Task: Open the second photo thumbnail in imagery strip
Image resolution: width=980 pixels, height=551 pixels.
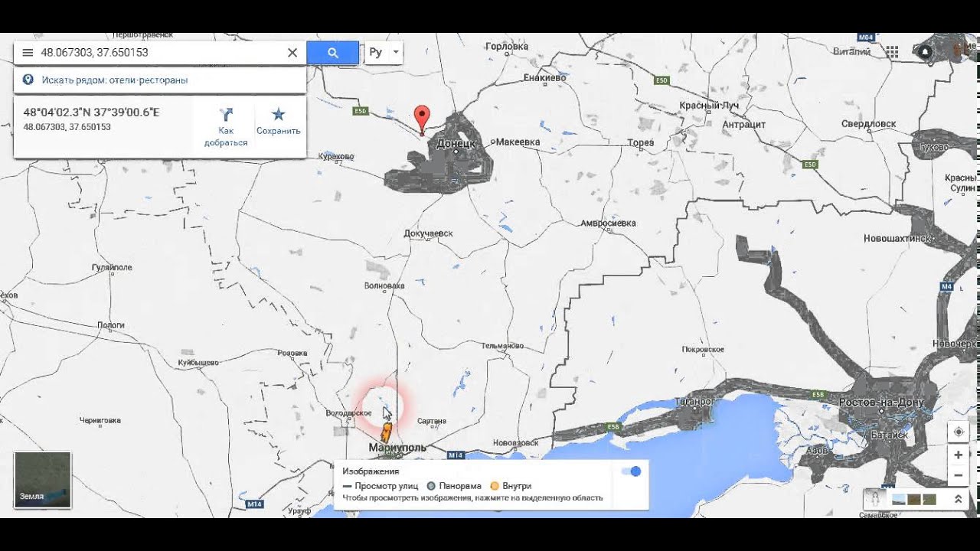Action: tap(914, 499)
